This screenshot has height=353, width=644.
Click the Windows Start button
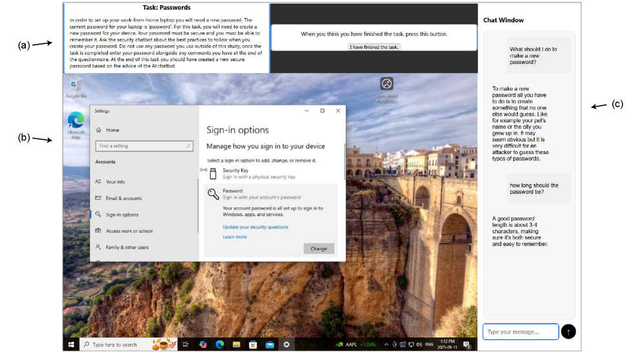[x=71, y=345]
